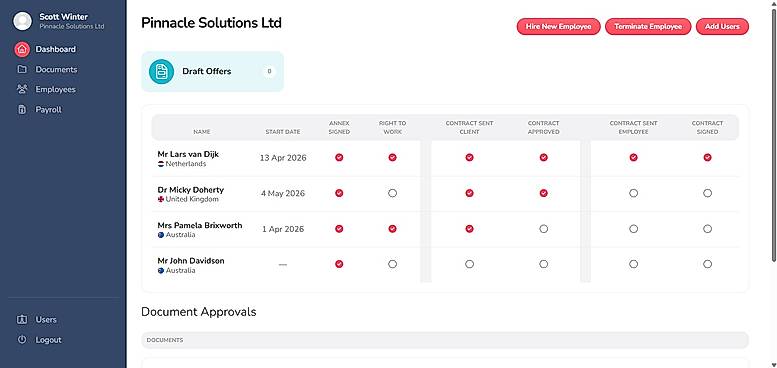Click Pamela Brixworth's empty Contract Signed circle

tap(708, 229)
